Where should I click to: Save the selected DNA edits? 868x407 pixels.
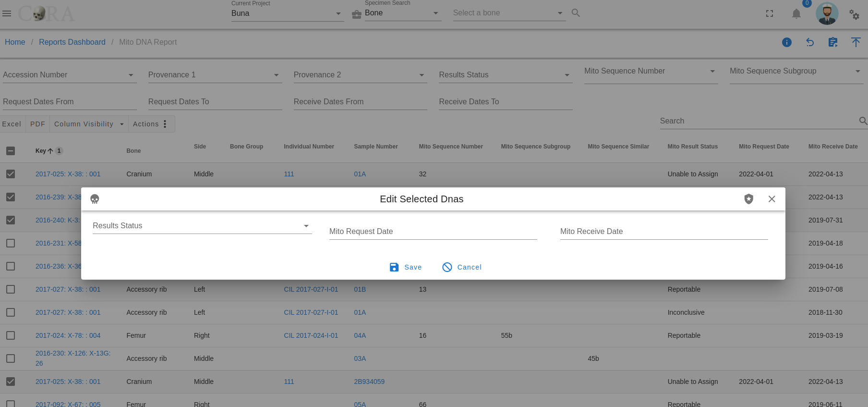tap(406, 267)
